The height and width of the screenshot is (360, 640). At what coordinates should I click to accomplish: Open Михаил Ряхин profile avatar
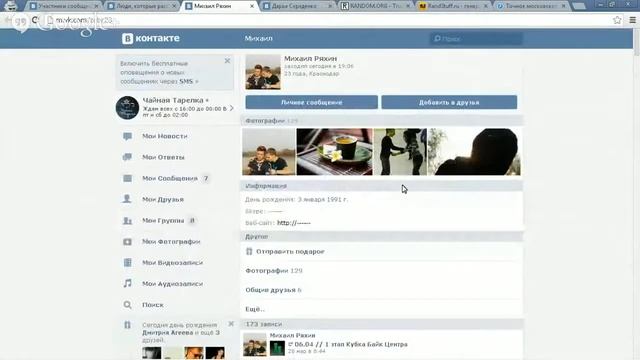pyautogui.click(x=263, y=72)
